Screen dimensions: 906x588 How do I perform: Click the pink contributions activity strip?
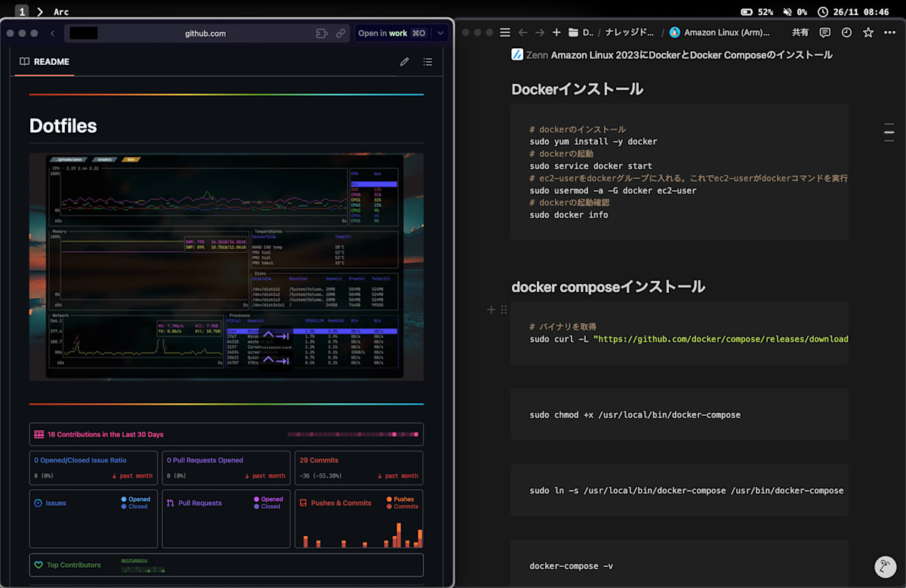tap(353, 434)
